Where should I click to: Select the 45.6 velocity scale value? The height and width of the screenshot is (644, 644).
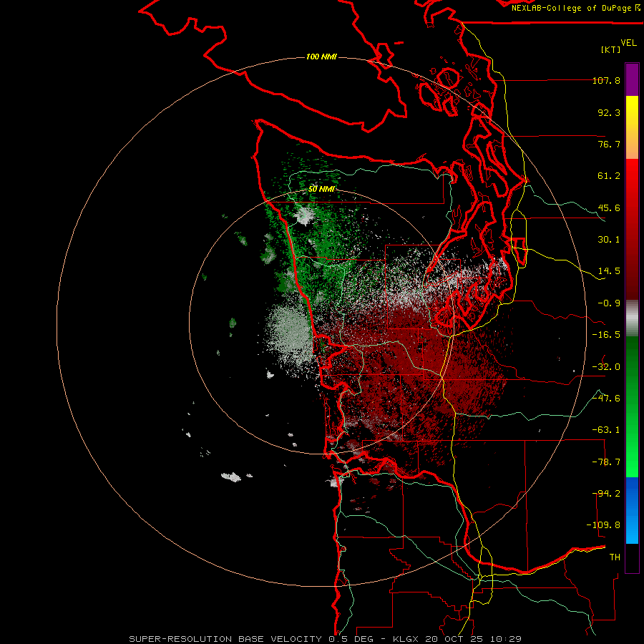(x=609, y=208)
